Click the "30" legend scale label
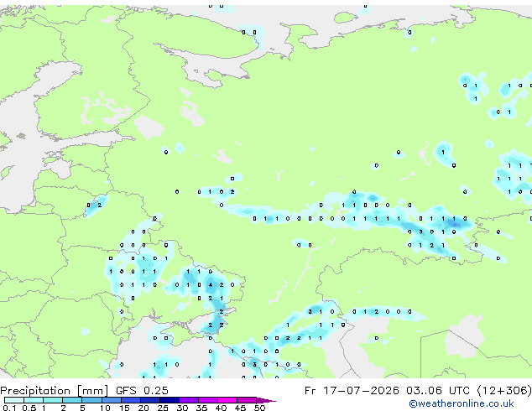 tap(182, 408)
